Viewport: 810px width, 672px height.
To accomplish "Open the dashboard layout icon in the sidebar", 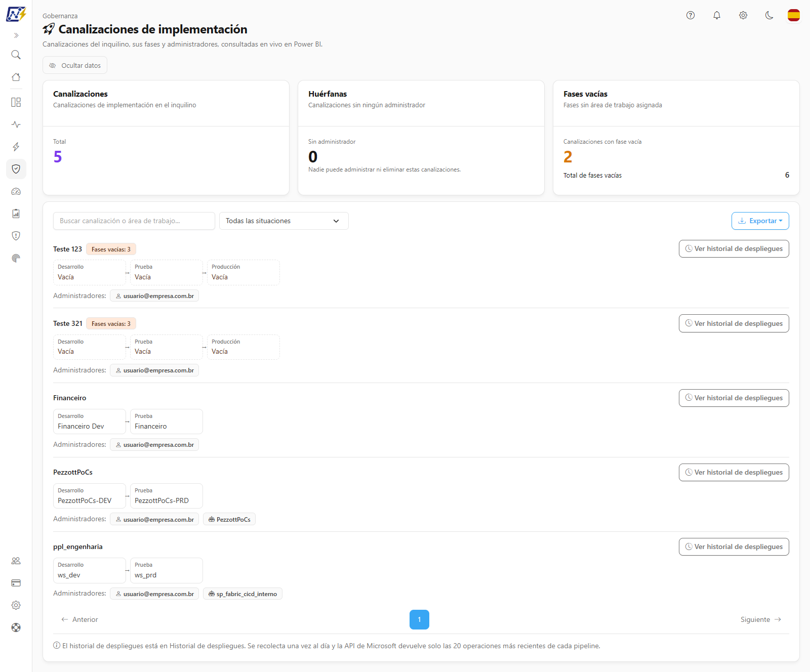I will point(16,102).
